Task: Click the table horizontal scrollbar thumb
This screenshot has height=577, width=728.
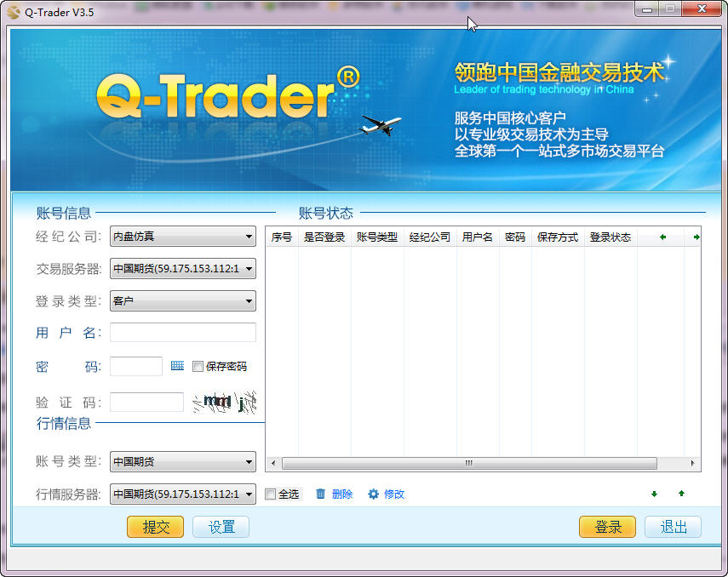Action: pyautogui.click(x=469, y=463)
